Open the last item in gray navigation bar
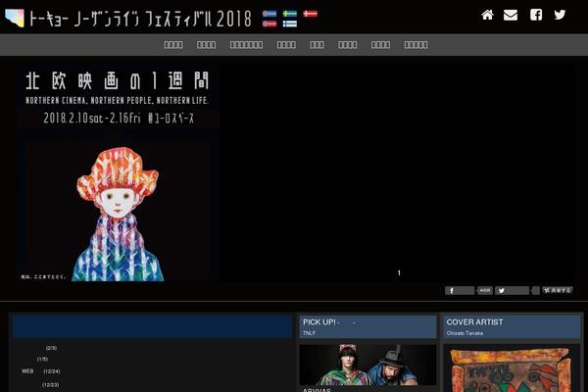 click(x=416, y=45)
